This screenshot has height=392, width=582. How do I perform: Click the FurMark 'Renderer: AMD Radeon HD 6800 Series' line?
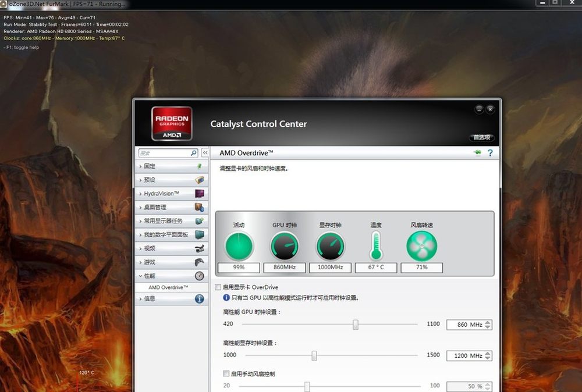click(x=61, y=31)
